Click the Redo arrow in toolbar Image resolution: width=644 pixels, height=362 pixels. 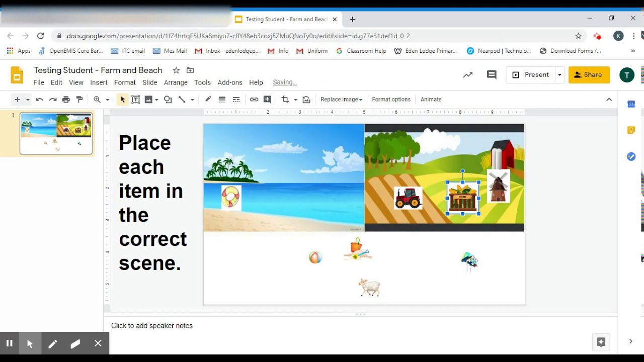53,100
